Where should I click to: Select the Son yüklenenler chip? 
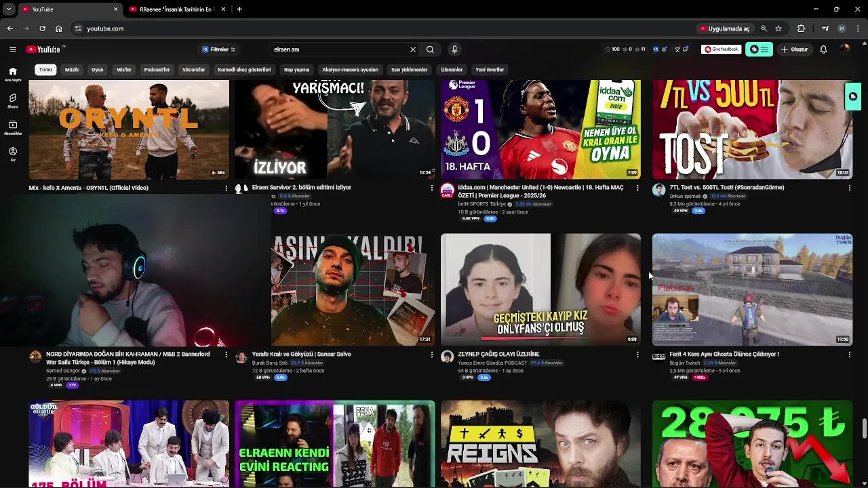tap(410, 70)
